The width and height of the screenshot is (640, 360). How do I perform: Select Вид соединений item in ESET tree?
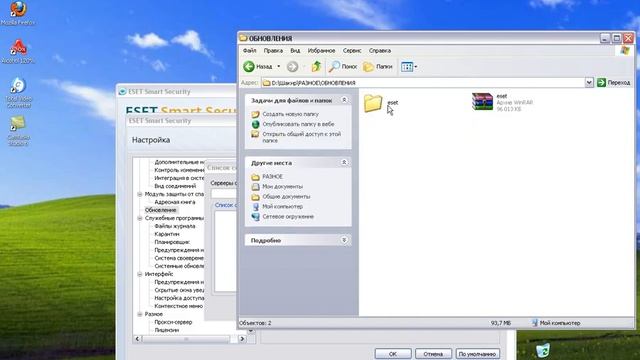pyautogui.click(x=175, y=186)
